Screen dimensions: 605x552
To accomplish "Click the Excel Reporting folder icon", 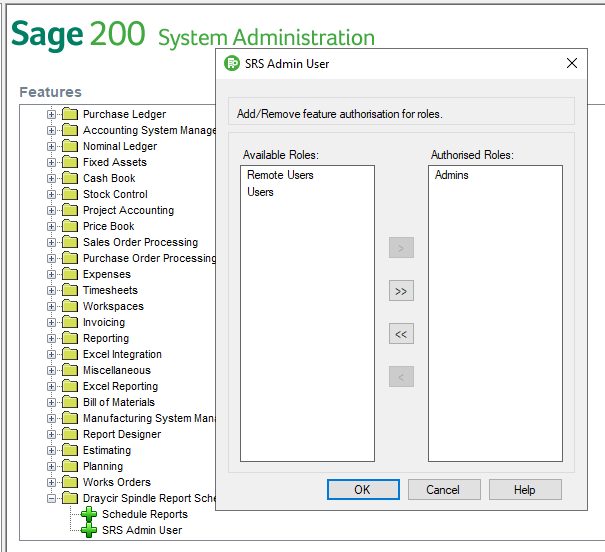I will (70, 386).
